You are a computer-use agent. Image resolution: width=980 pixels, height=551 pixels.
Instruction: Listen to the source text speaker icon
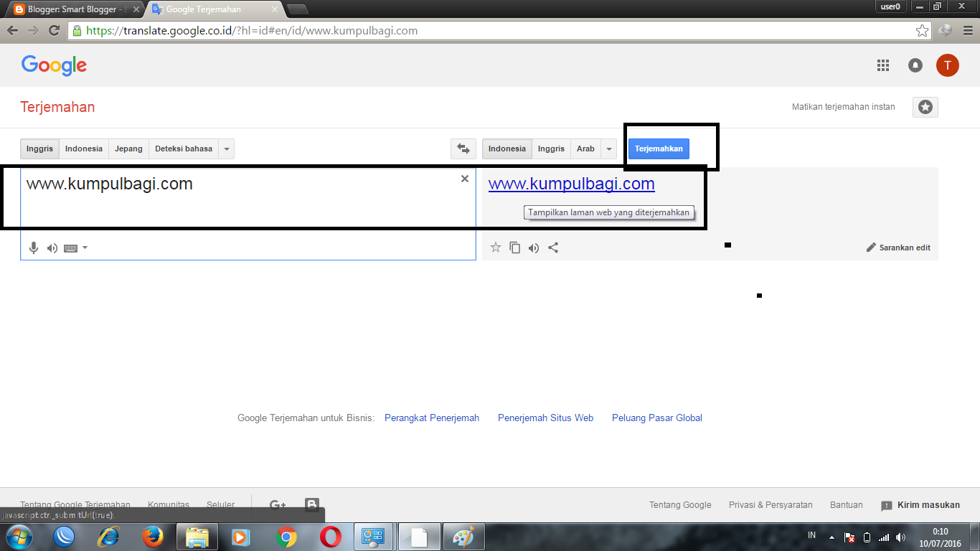pyautogui.click(x=52, y=248)
